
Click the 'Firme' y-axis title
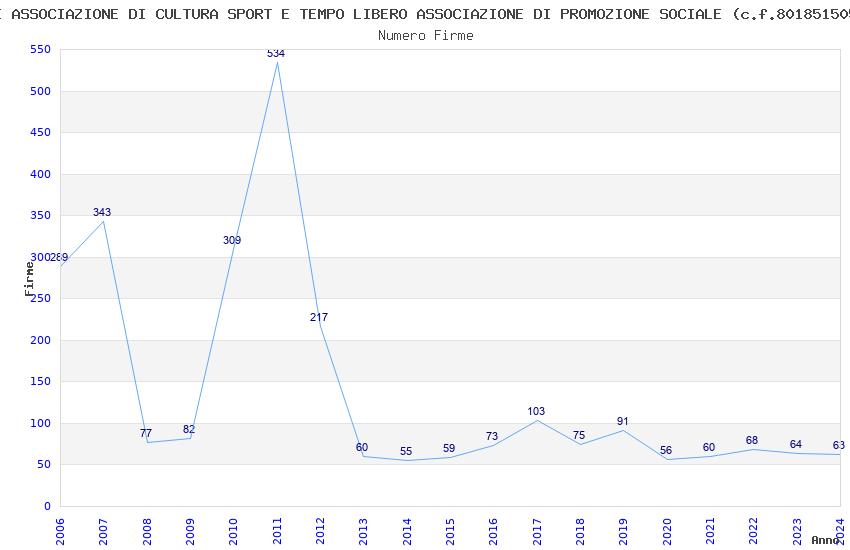tap(29, 278)
